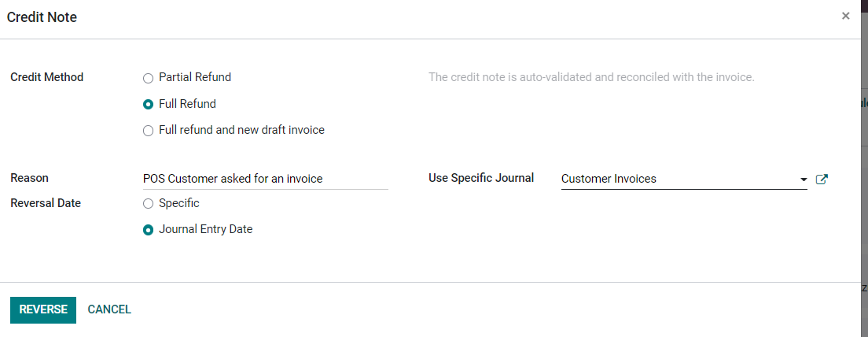Click the Reversal Date field label
Viewport: 868px width, 337px height.
point(46,203)
